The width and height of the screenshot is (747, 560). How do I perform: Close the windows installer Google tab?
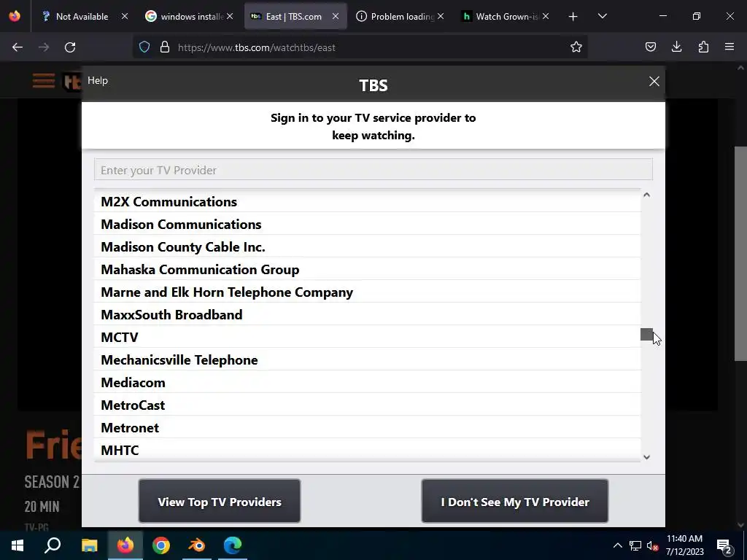coord(230,17)
